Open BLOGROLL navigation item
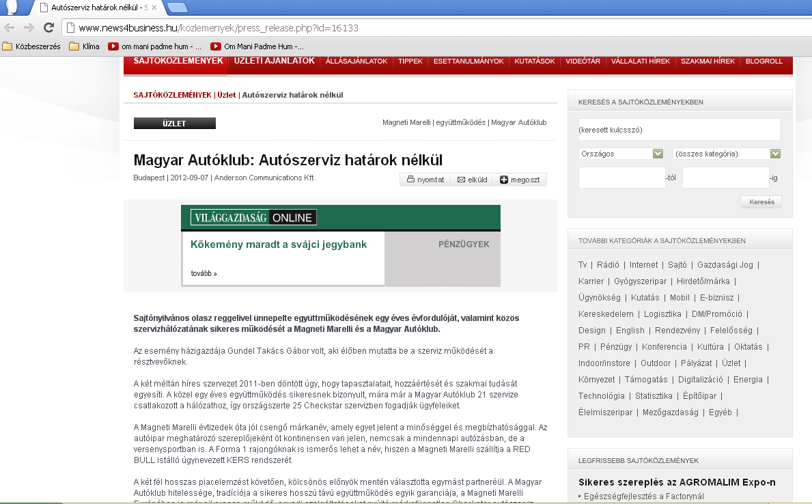This screenshot has height=504, width=812. pyautogui.click(x=764, y=61)
